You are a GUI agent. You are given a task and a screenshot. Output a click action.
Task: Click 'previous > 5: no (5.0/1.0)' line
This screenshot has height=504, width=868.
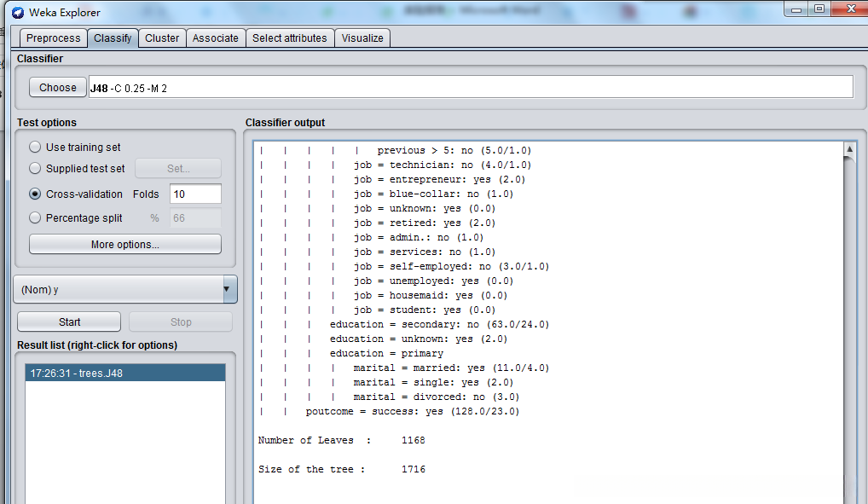[454, 151]
